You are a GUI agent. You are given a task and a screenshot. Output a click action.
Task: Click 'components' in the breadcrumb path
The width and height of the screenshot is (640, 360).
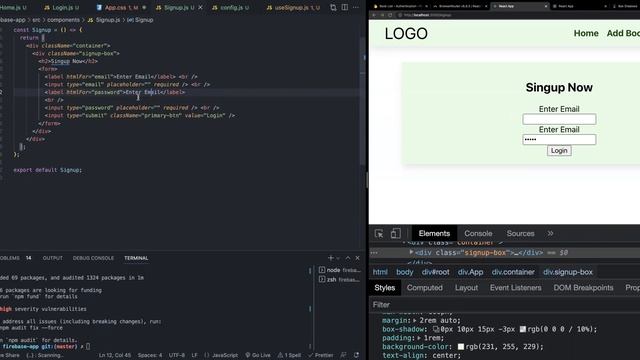[x=63, y=20]
